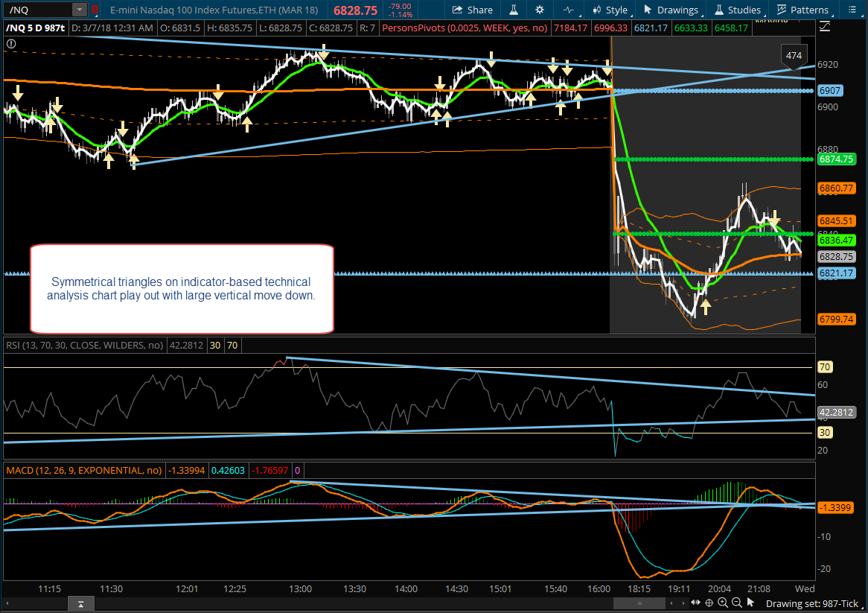Click the pivot value 6996.33
The width and height of the screenshot is (868, 613).
610,28
